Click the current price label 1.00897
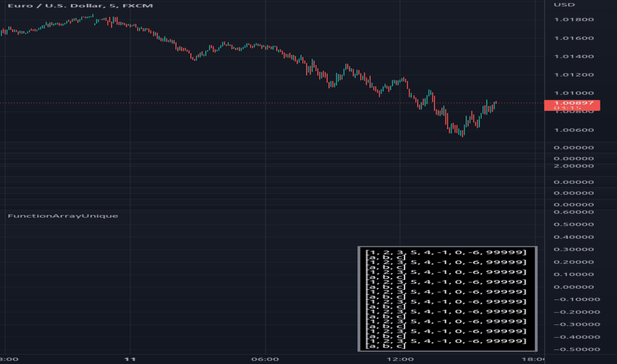Image resolution: width=617 pixels, height=364 pixels. click(x=572, y=105)
